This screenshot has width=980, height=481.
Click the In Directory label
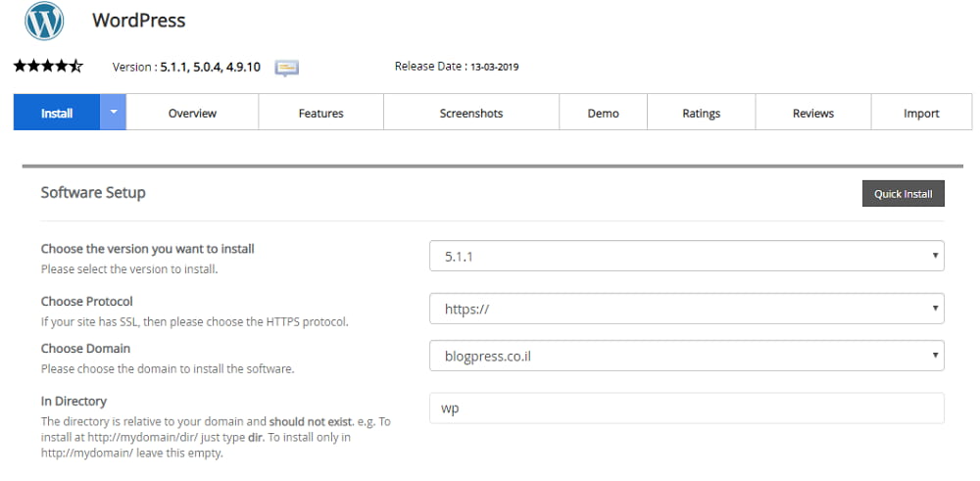[x=73, y=401]
